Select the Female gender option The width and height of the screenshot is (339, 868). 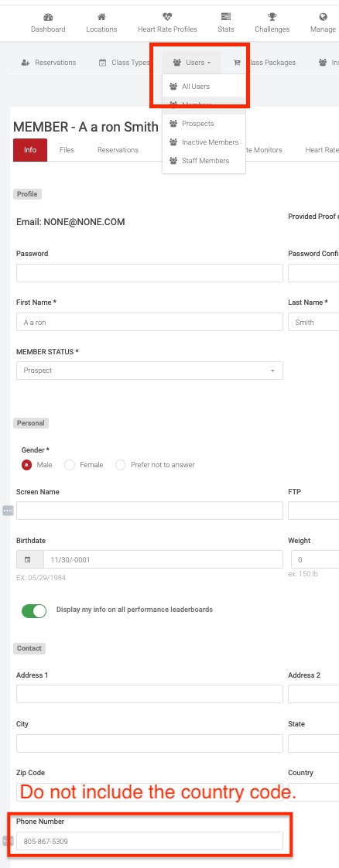point(70,465)
